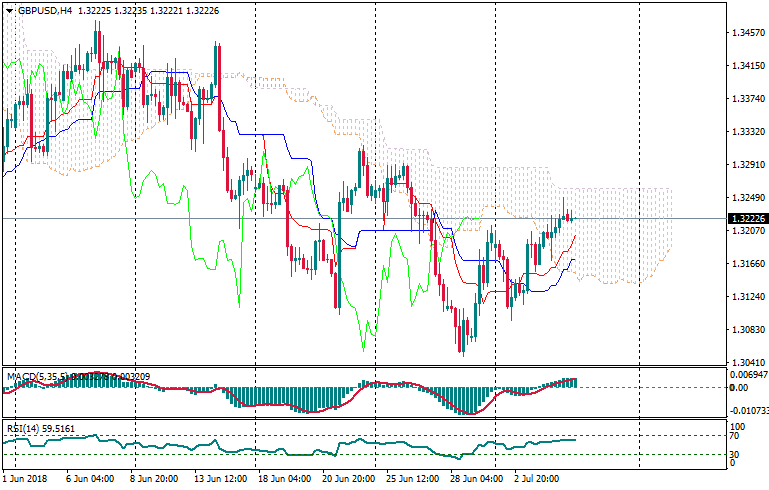Select the most recent candlestick on the chart

[x=572, y=218]
